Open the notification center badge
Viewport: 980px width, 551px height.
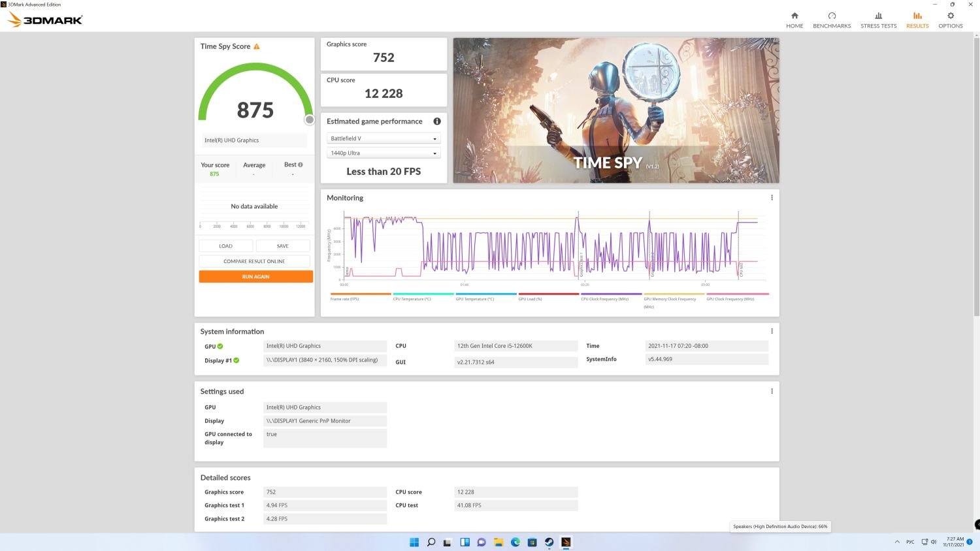click(x=970, y=542)
